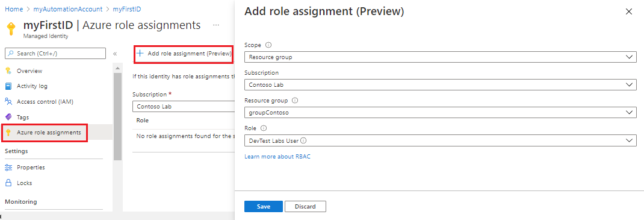Click the info icon next to Scope
The width and height of the screenshot is (644, 220).
click(x=269, y=45)
